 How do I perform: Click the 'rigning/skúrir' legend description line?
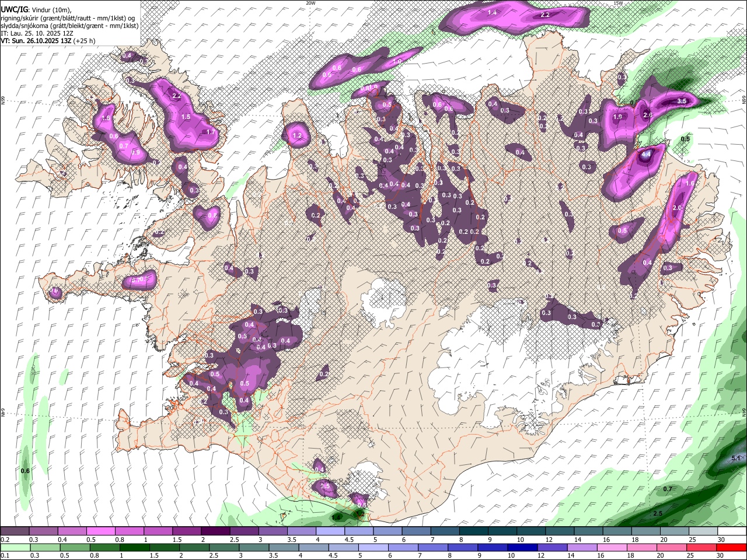pos(68,19)
